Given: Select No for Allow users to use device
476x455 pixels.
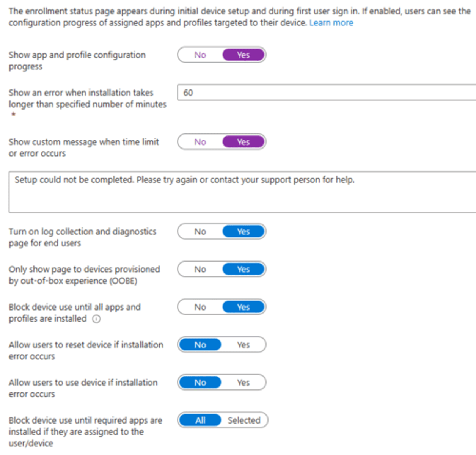Looking at the screenshot, I should point(200,383).
